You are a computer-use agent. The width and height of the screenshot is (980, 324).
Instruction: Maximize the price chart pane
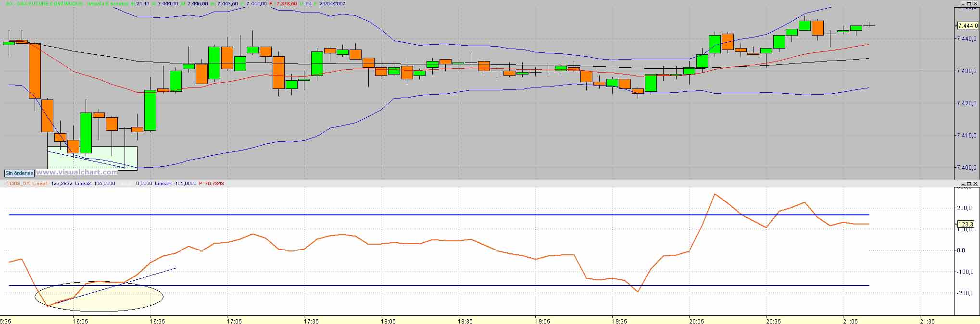coord(969,4)
